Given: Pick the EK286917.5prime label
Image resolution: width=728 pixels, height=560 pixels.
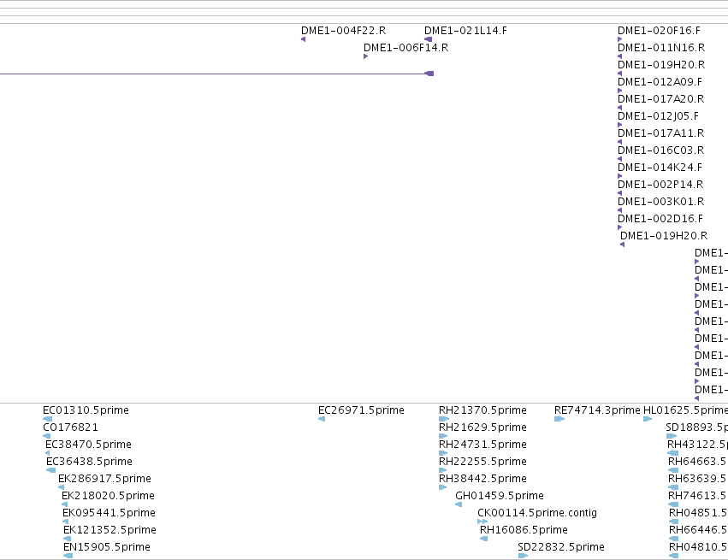Looking at the screenshot, I should click(104, 479).
